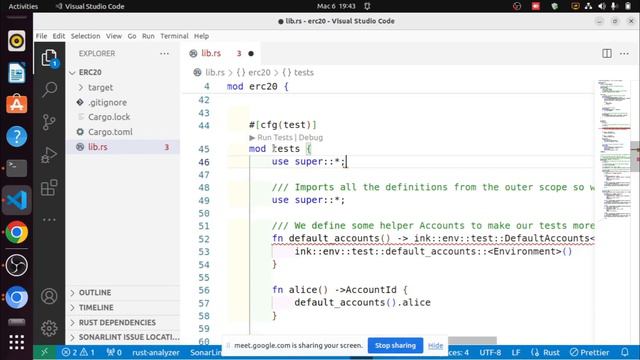Open the Help menu

tap(201, 36)
